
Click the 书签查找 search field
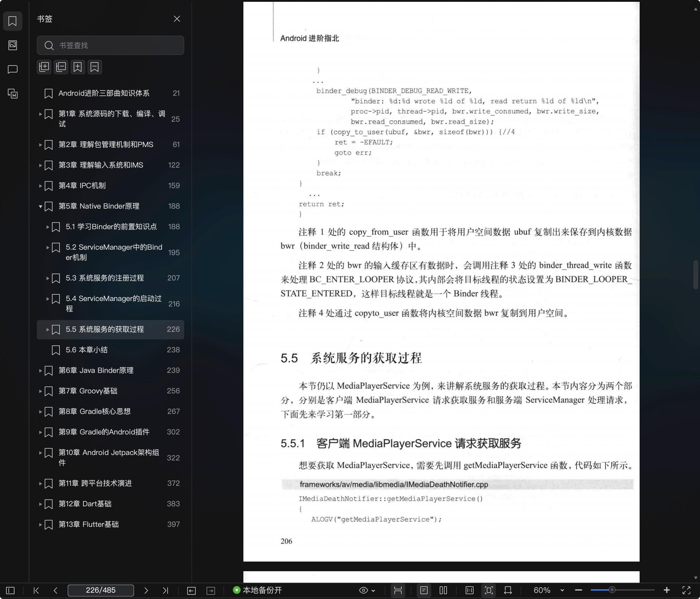[111, 45]
